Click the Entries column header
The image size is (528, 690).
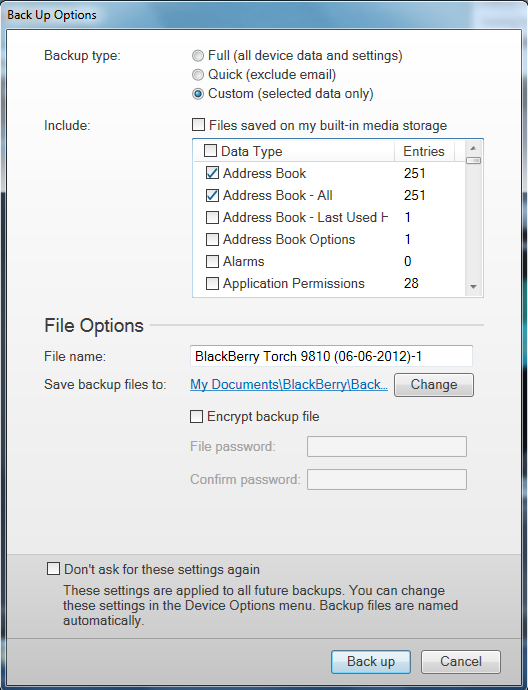[424, 151]
